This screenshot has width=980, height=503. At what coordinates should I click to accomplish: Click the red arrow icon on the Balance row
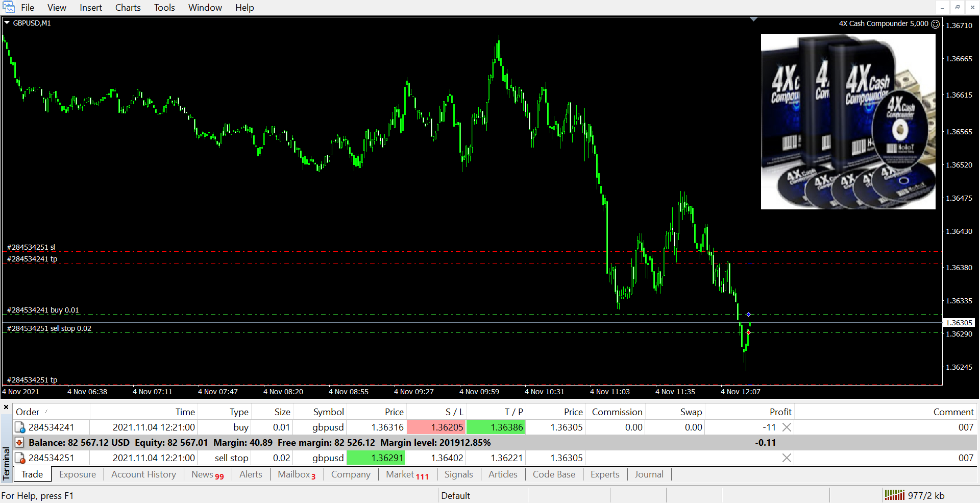pos(19,443)
